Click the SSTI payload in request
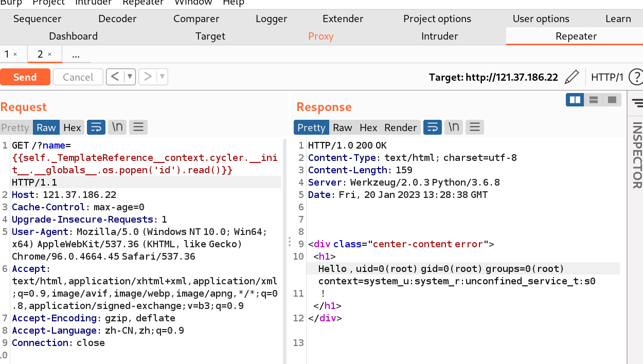This screenshot has height=364, width=643. 145,163
